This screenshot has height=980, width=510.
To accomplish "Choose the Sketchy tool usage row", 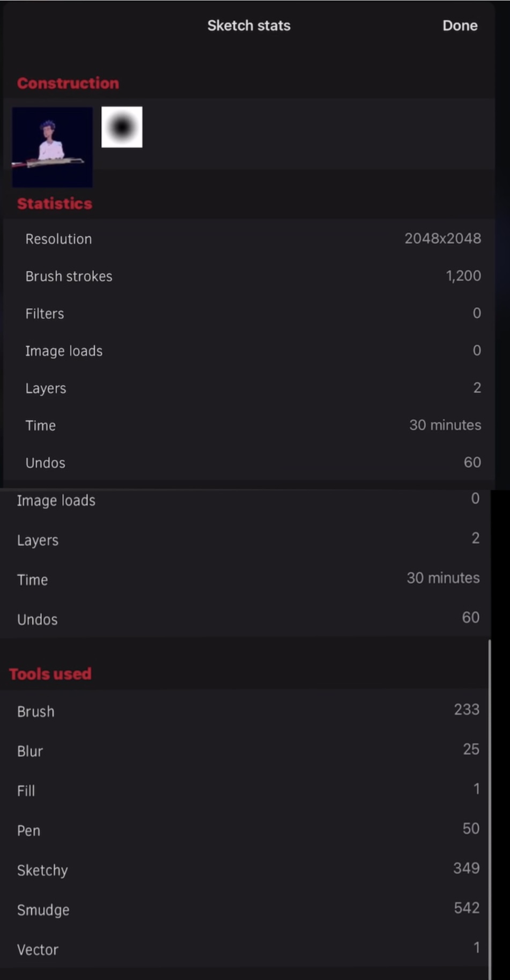I will (247, 870).
